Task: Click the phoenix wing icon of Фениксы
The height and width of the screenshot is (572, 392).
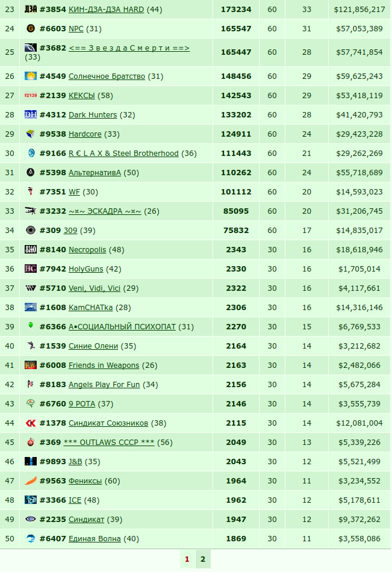Action: (31, 481)
